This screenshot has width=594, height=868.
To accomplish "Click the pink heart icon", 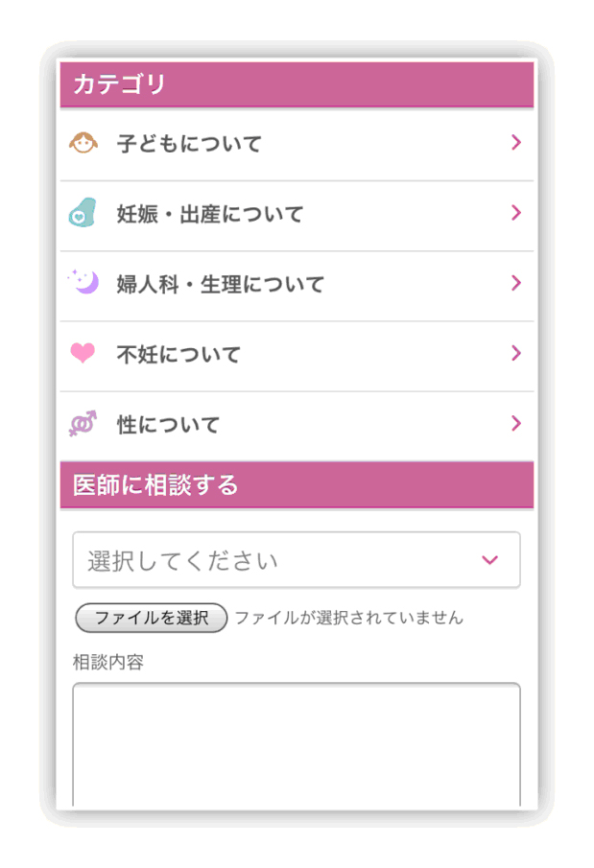I will tap(83, 353).
